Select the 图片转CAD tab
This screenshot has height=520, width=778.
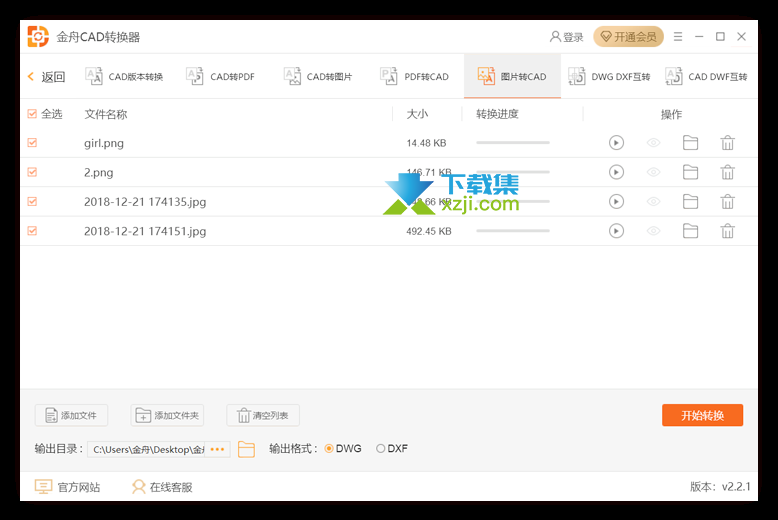click(512, 76)
